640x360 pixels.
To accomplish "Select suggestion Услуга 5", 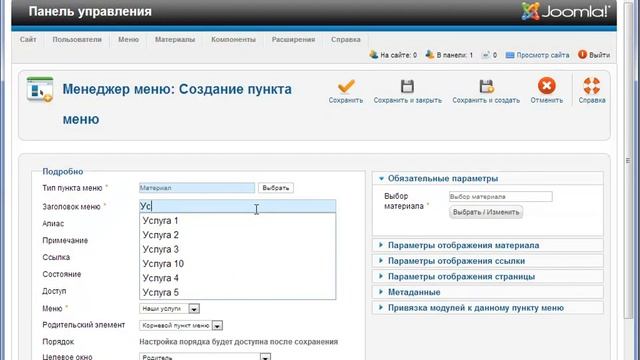I will point(238,292).
